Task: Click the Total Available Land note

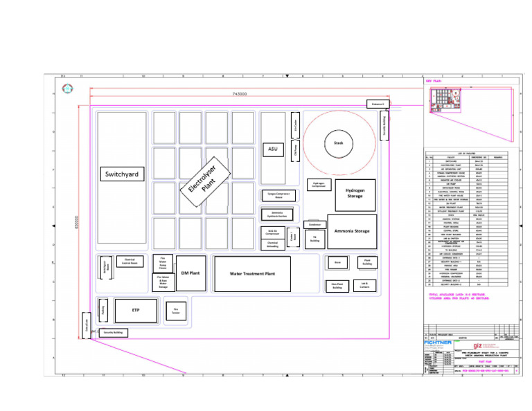Action: pyautogui.click(x=457, y=295)
